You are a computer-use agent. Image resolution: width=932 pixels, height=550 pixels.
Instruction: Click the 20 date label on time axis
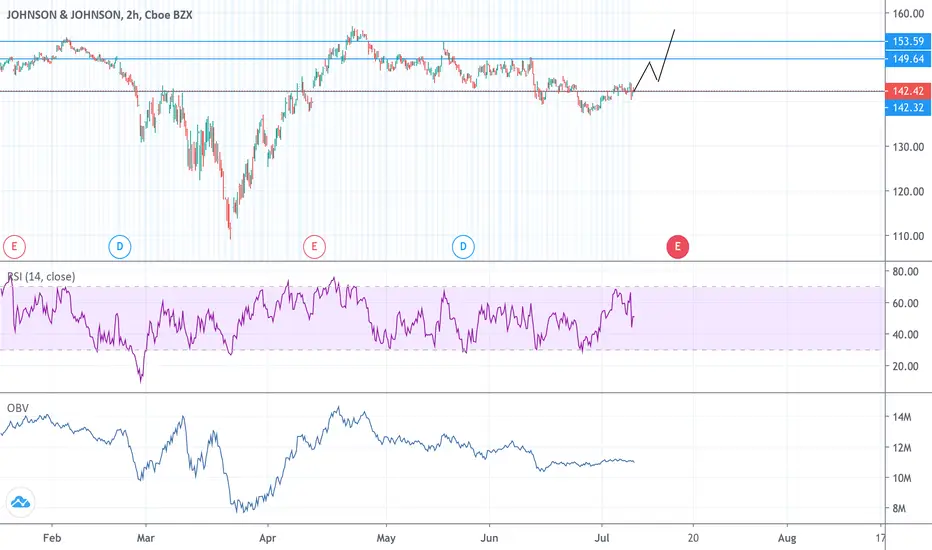(693, 538)
